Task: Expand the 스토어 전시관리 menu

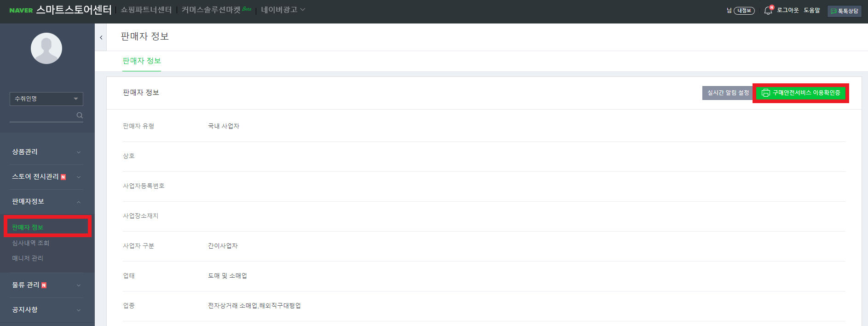Action: click(x=46, y=177)
